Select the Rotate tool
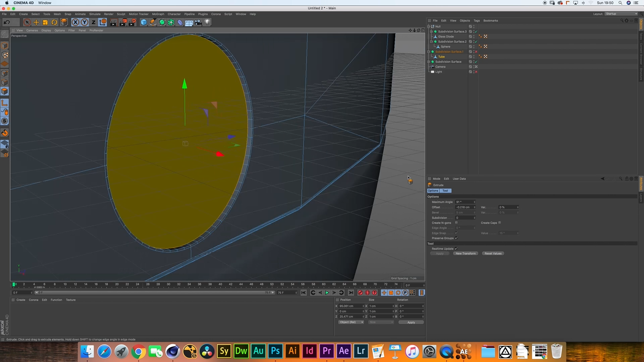This screenshot has width=644, height=362. [54, 22]
